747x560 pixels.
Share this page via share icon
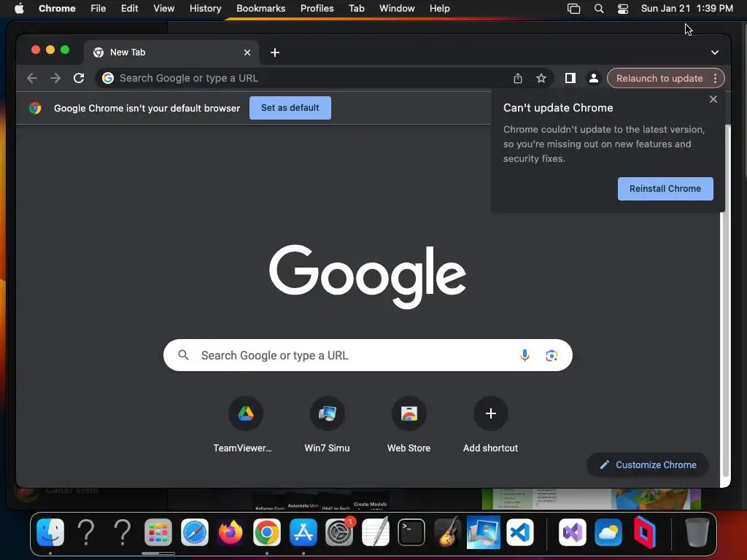[x=518, y=78]
